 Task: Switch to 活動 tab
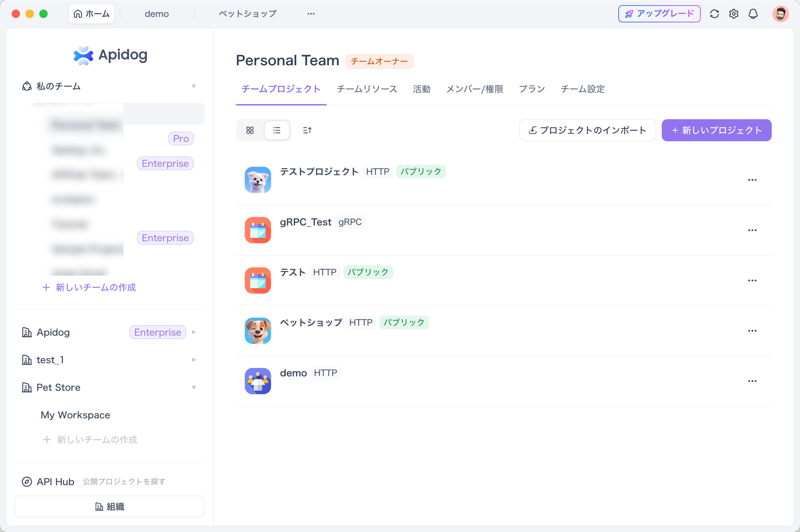[422, 89]
